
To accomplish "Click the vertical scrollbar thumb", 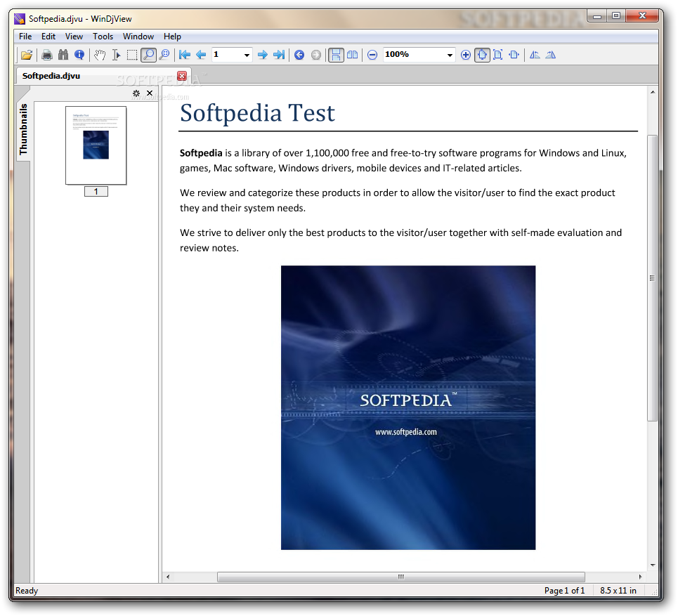I will [x=653, y=278].
